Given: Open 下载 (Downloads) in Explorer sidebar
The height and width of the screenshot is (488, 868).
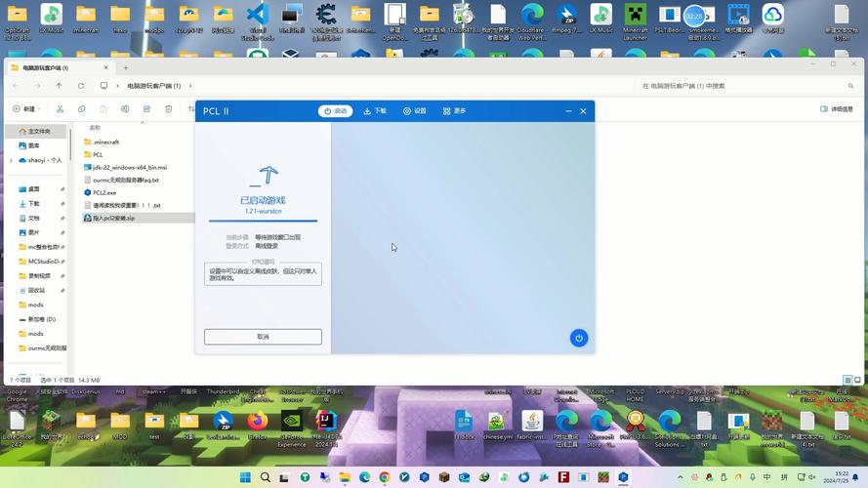Looking at the screenshot, I should [x=29, y=204].
